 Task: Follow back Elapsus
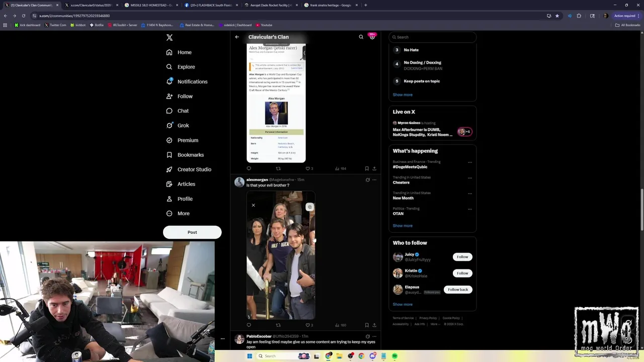pyautogui.click(x=458, y=290)
